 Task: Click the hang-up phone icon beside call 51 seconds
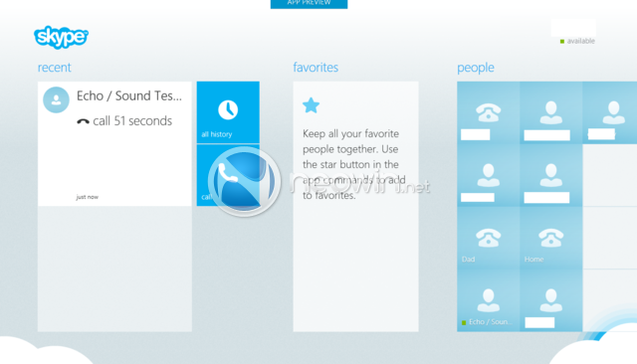pos(83,121)
